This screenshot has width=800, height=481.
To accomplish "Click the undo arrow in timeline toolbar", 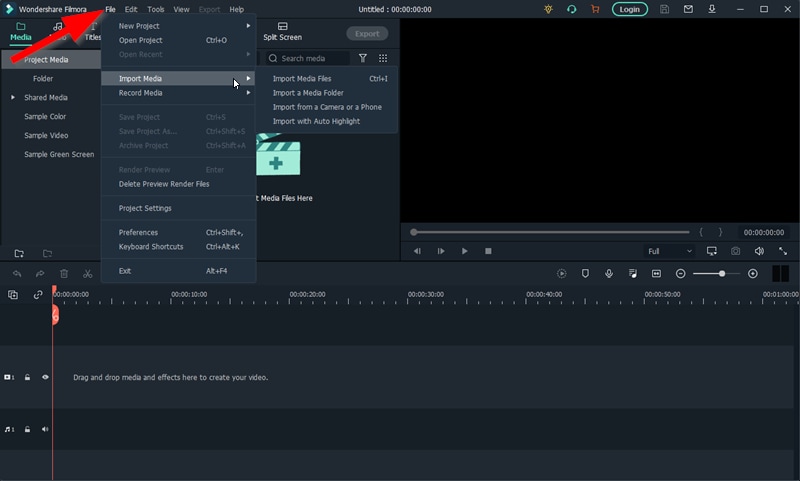I will (17, 274).
